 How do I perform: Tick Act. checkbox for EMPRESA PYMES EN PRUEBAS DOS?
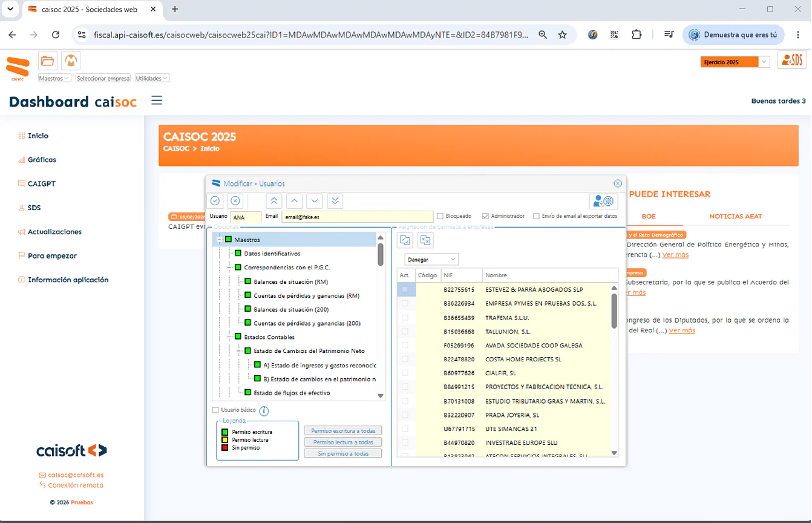(405, 303)
